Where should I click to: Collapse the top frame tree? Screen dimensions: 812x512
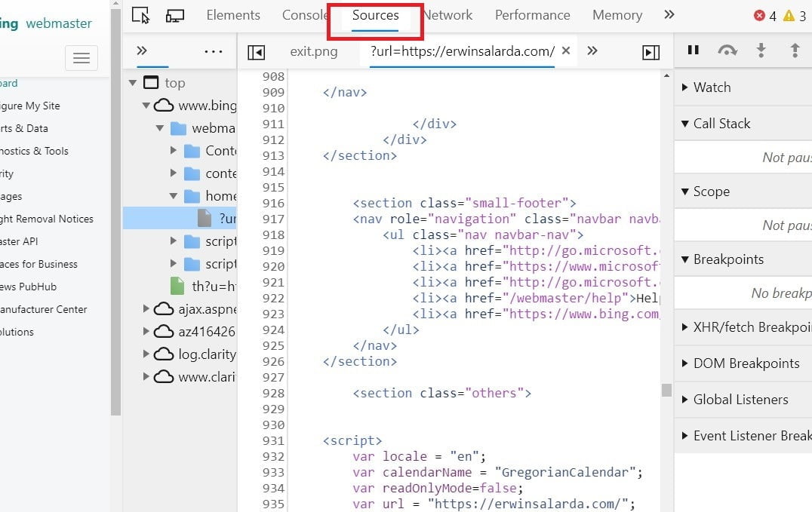tap(133, 82)
